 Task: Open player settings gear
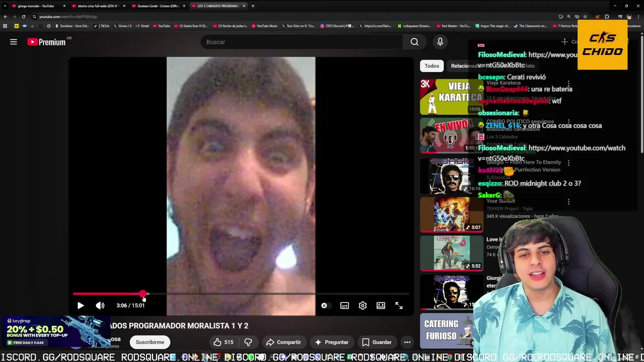click(x=363, y=305)
